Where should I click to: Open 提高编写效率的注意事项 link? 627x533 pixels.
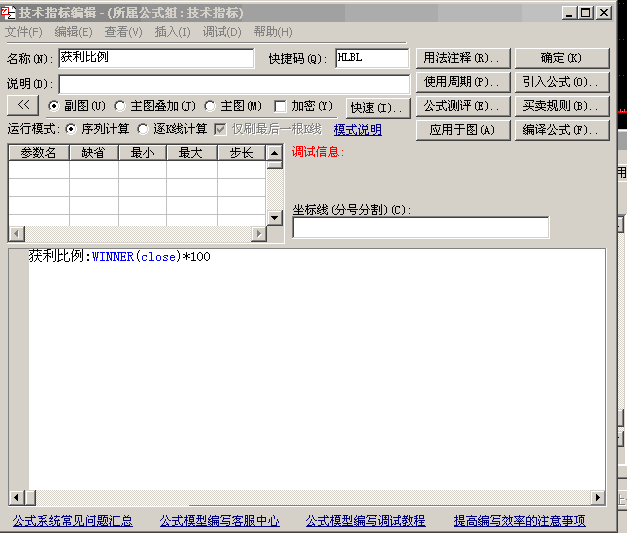pyautogui.click(x=519, y=521)
